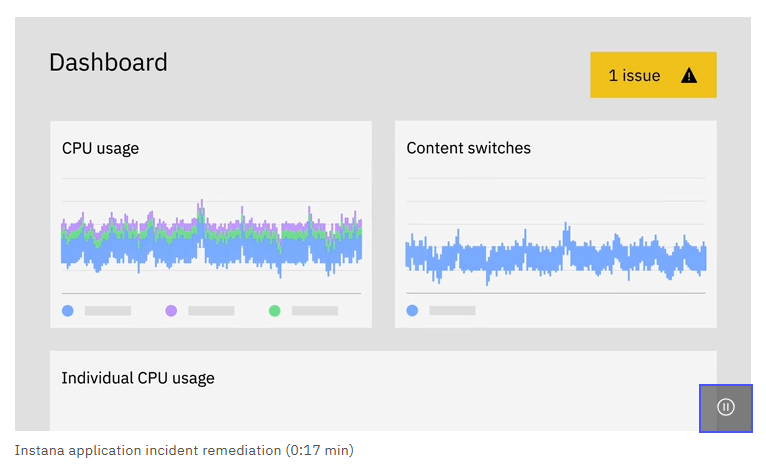Click the "Individual CPU usage" heading
The image size is (766, 470).
pyautogui.click(x=138, y=378)
